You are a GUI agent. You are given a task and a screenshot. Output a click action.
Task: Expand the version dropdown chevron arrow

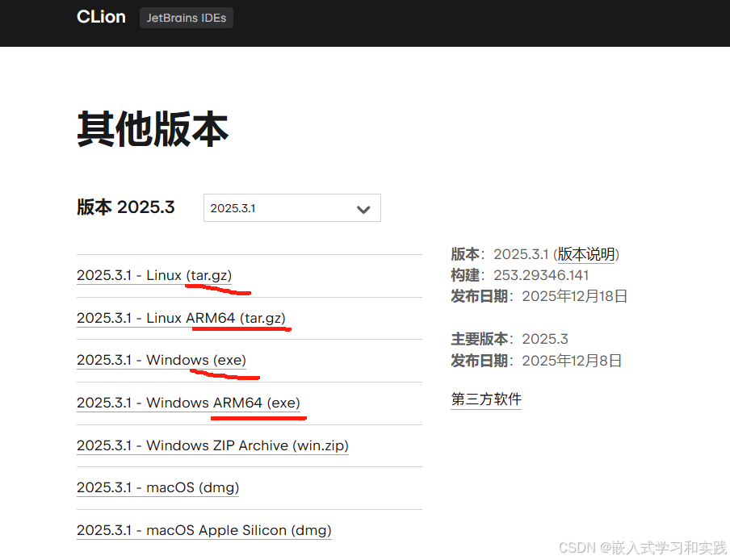pos(363,209)
